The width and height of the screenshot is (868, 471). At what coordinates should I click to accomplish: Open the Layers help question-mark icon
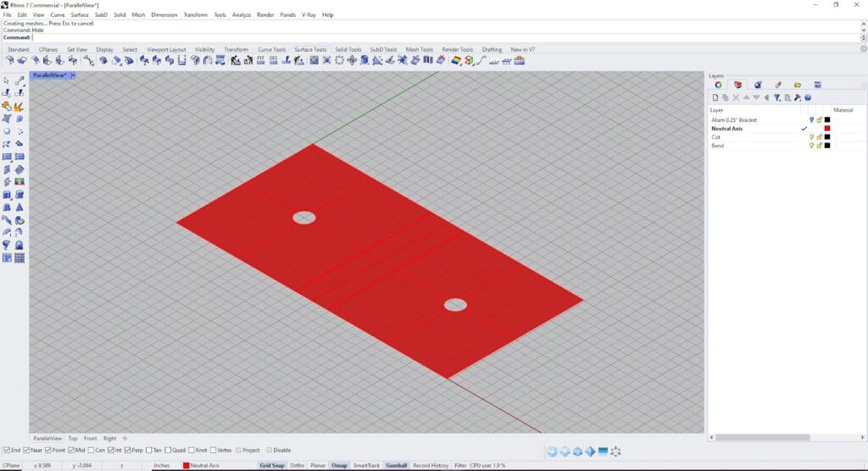tap(808, 97)
